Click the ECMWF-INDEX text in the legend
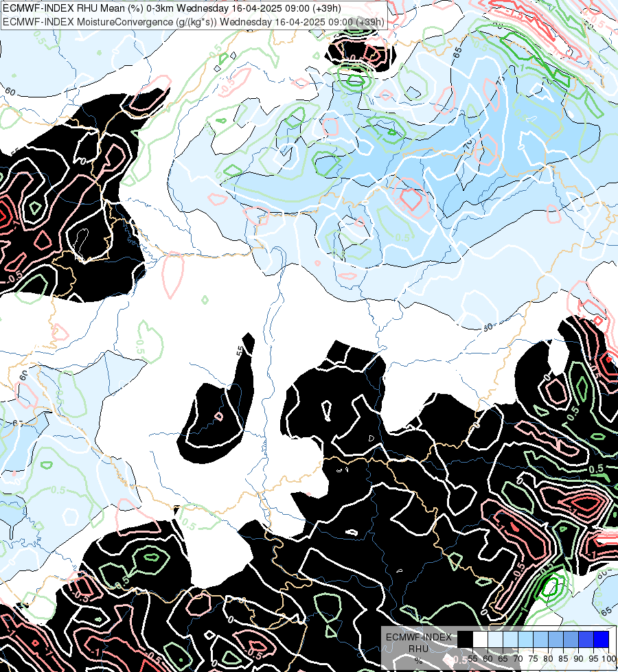618x672 pixels. (x=419, y=637)
